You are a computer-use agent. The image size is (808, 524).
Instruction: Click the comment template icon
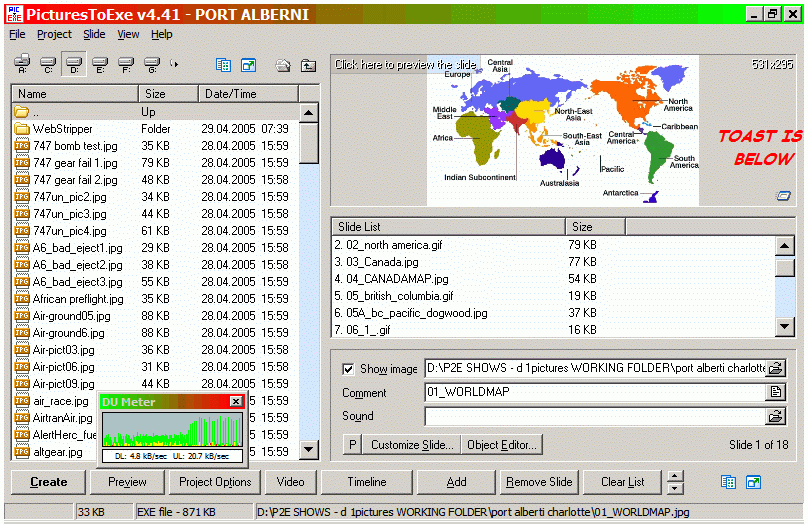pos(775,393)
